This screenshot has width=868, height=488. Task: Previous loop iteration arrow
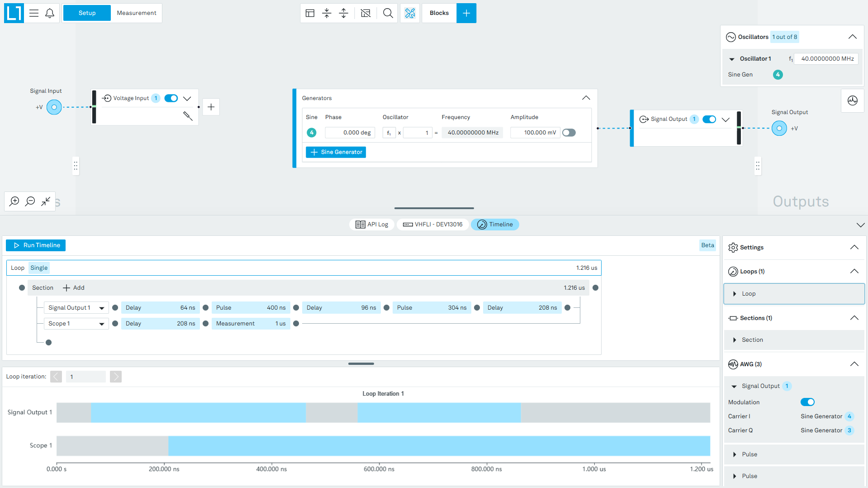pyautogui.click(x=56, y=377)
